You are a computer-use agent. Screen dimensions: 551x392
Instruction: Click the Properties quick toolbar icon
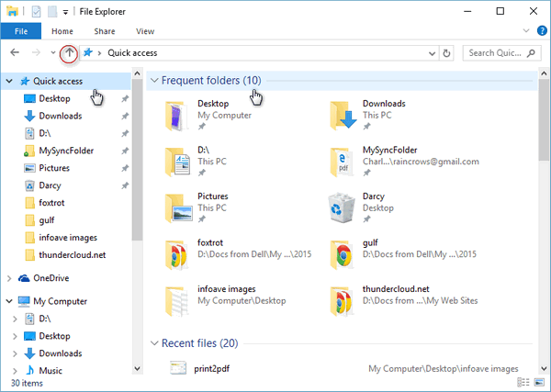coord(36,12)
